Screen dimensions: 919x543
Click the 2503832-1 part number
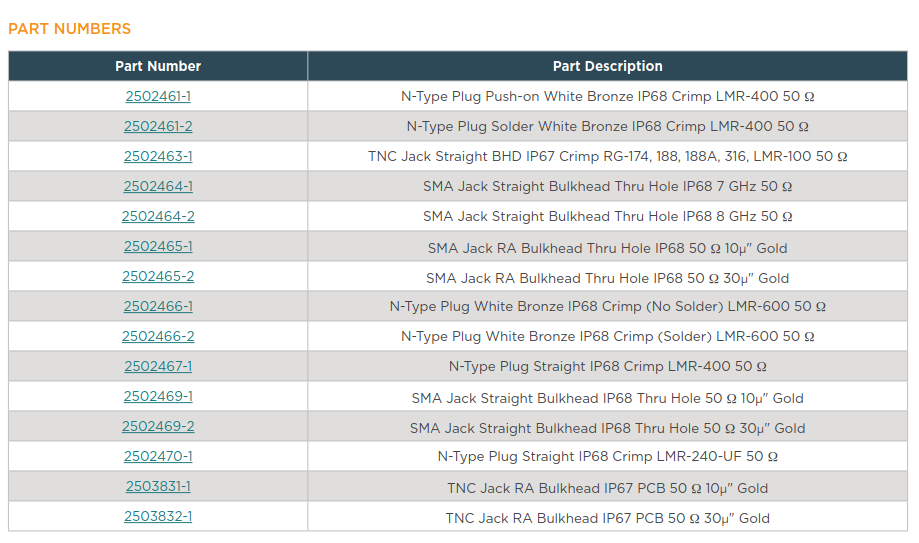pyautogui.click(x=158, y=516)
